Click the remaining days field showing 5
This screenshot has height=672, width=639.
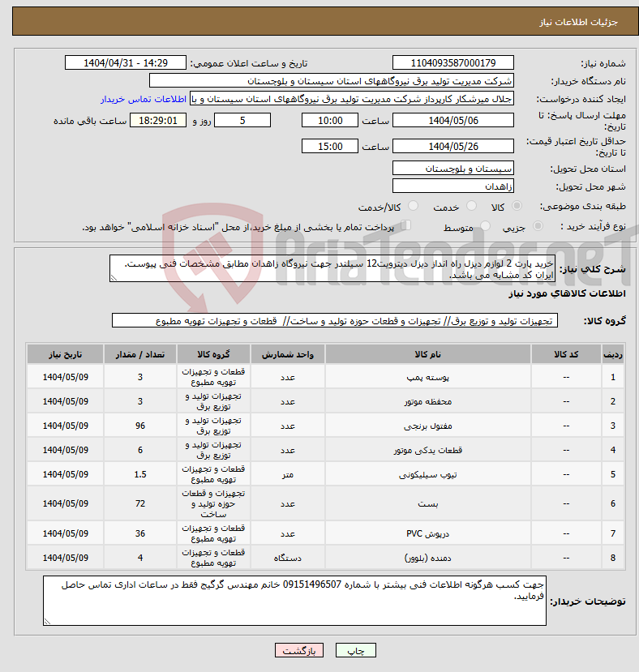coord(242,121)
